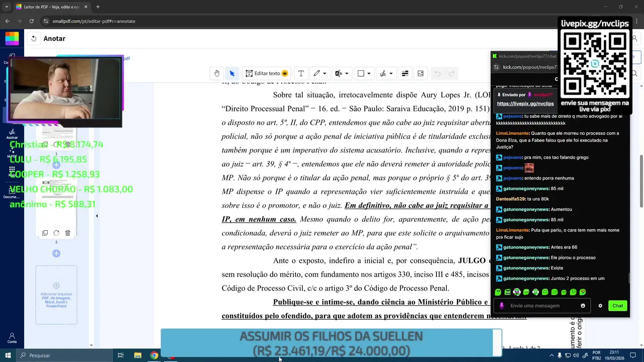Click the insert image tool icon
644x362 pixels.
(421, 73)
